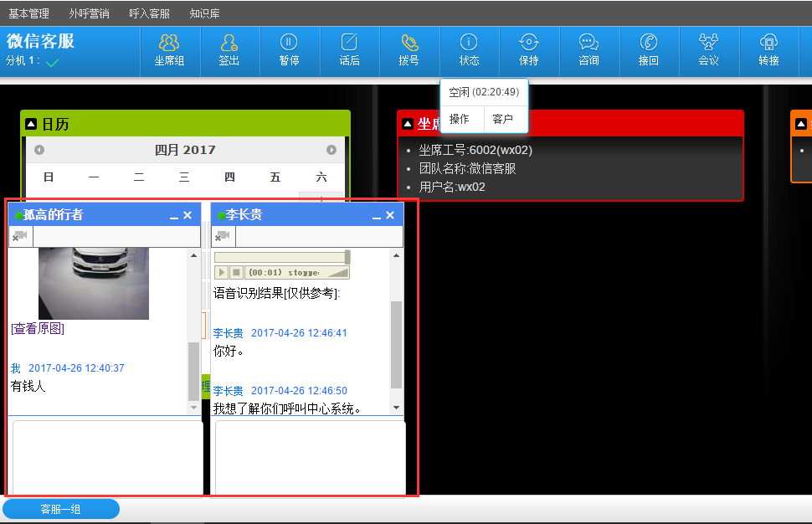Click the 转接 transfer icon
812x524 pixels.
click(x=768, y=50)
